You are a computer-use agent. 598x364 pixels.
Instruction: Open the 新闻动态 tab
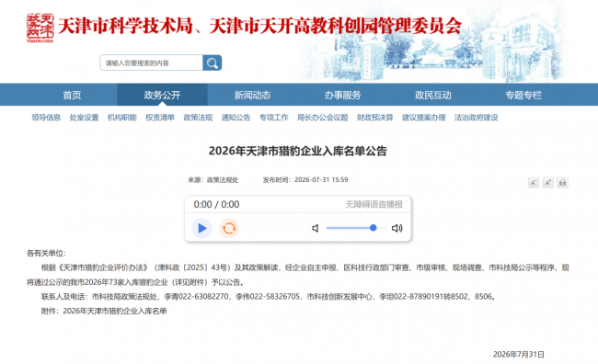[252, 95]
